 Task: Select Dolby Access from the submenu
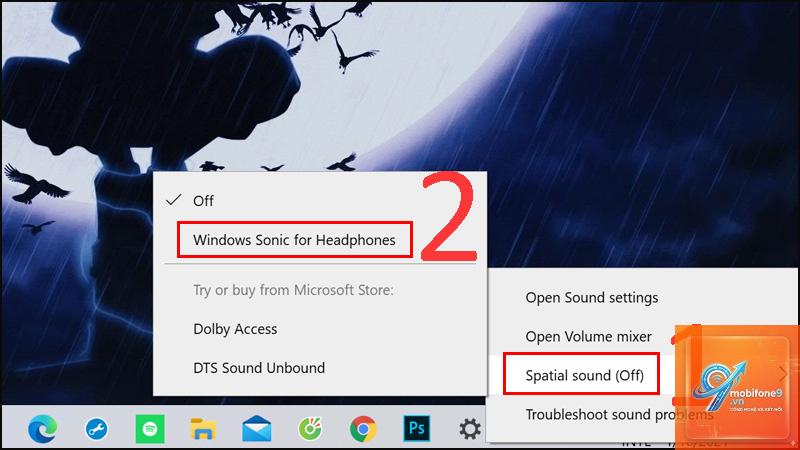point(320,329)
